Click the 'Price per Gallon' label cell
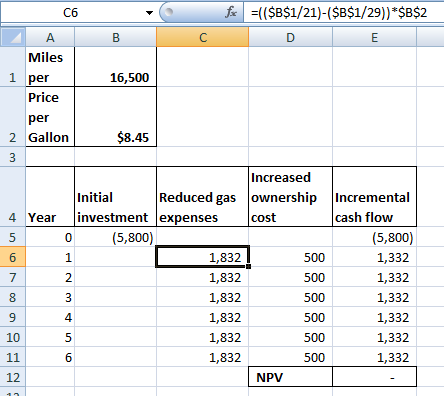Image resolution: width=444 pixels, height=396 pixels. point(50,117)
